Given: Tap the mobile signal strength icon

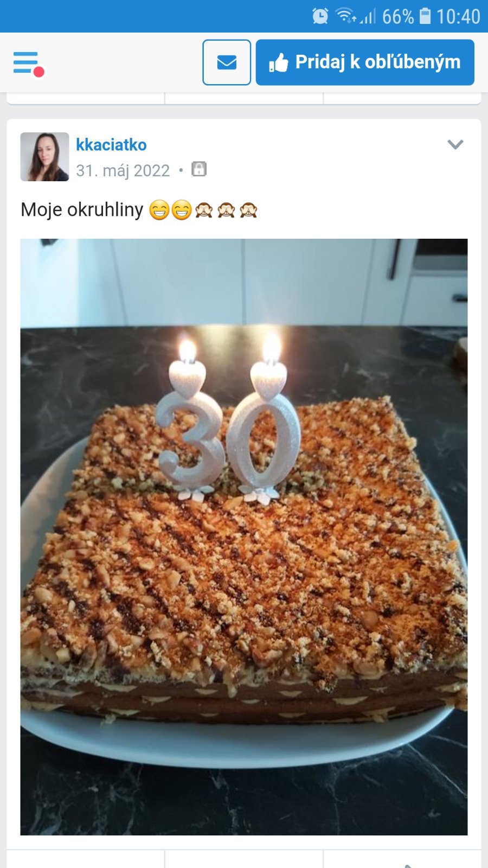Looking at the screenshot, I should pyautogui.click(x=368, y=17).
